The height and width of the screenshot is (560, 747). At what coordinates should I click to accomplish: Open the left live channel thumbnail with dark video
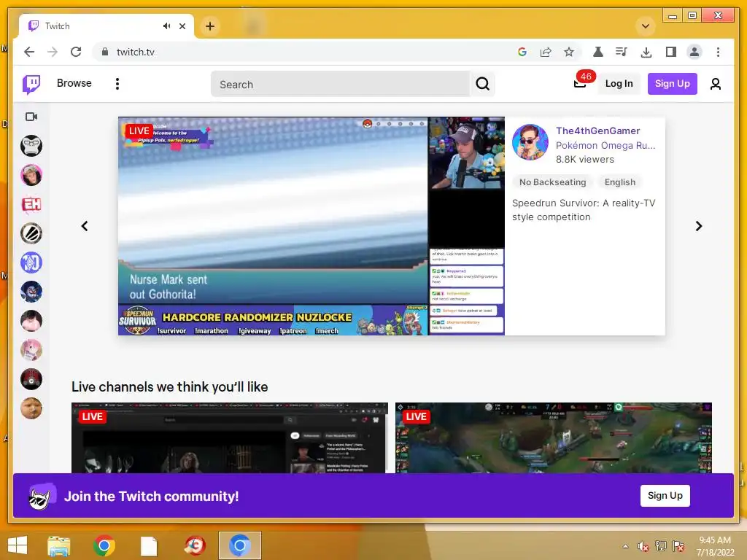[230, 437]
